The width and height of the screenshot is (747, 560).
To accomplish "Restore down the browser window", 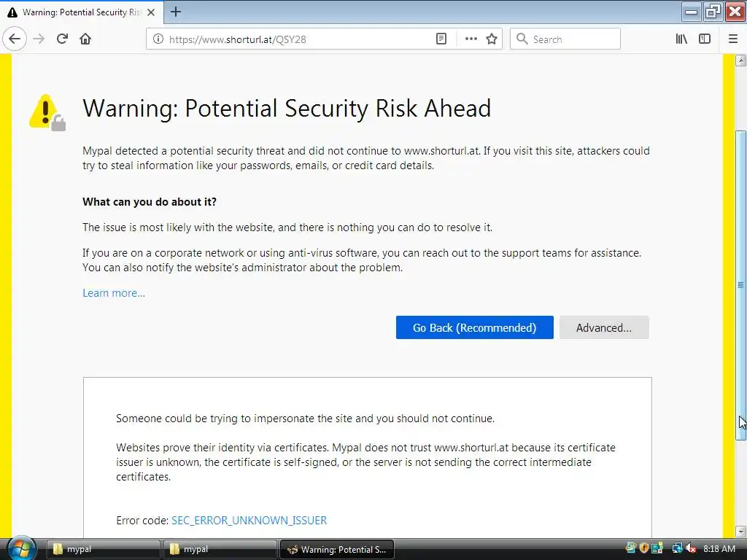I will click(x=713, y=12).
